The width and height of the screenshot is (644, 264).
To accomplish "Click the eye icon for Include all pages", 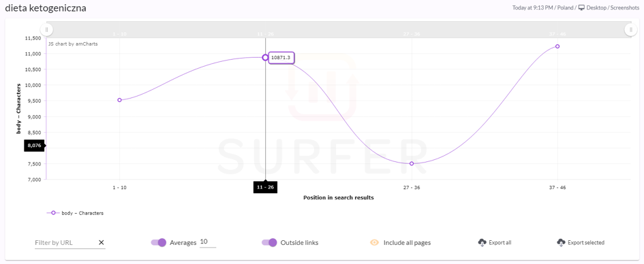I will pyautogui.click(x=374, y=243).
